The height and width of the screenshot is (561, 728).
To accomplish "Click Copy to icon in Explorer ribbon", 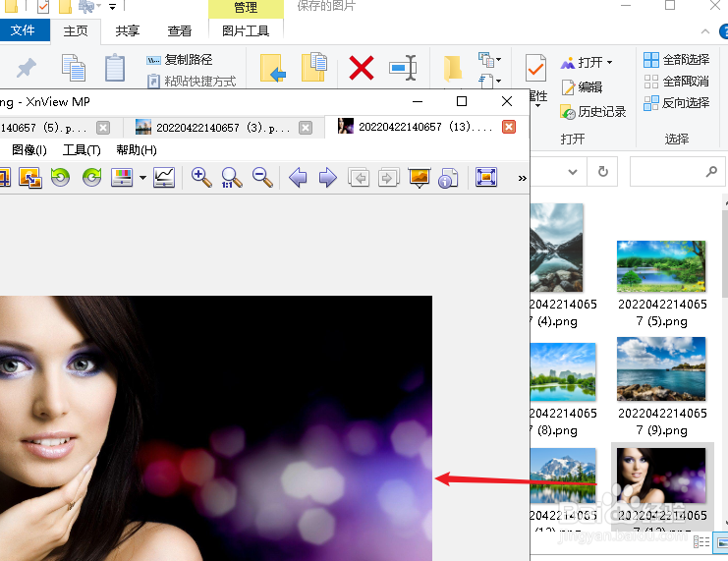I will coord(314,67).
